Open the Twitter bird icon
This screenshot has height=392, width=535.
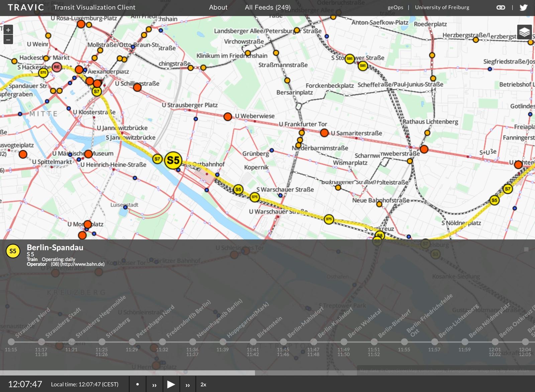[x=523, y=7]
